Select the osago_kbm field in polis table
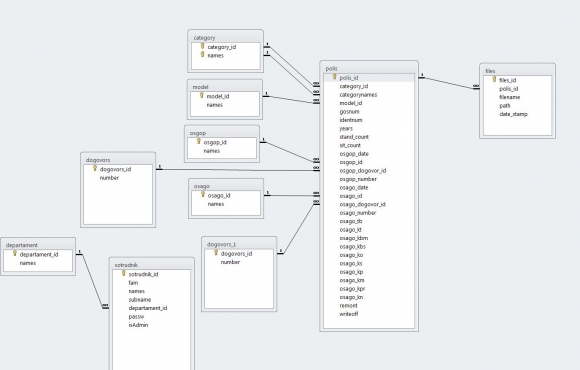Screen dimensions: 580x370 [354, 238]
